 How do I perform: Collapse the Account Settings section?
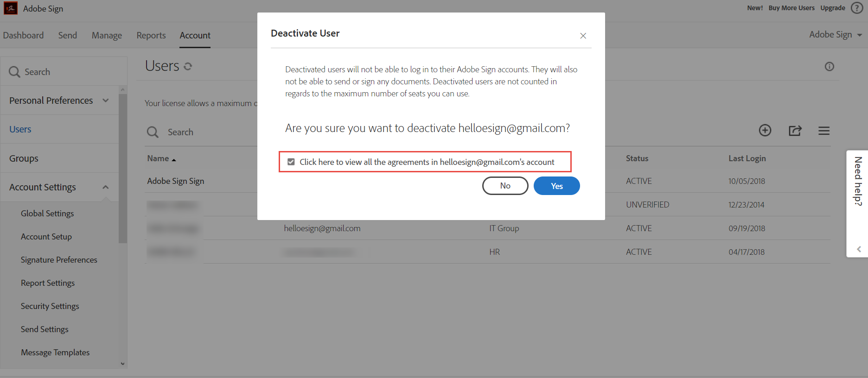point(106,187)
